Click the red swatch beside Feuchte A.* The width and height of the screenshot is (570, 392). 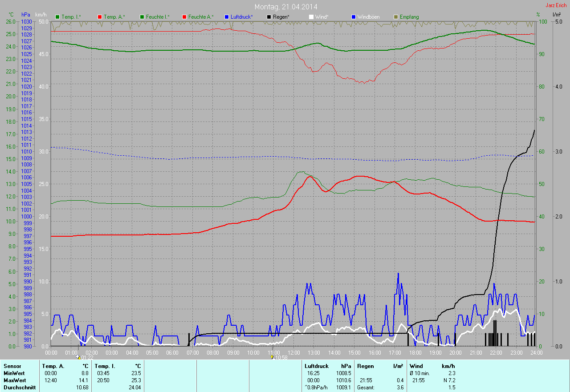(184, 17)
